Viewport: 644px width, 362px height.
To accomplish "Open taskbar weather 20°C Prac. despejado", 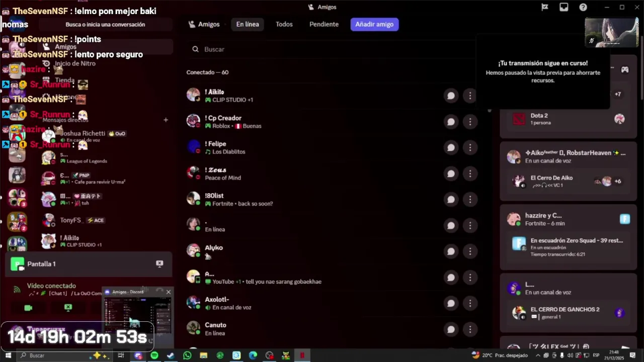I will (500, 355).
